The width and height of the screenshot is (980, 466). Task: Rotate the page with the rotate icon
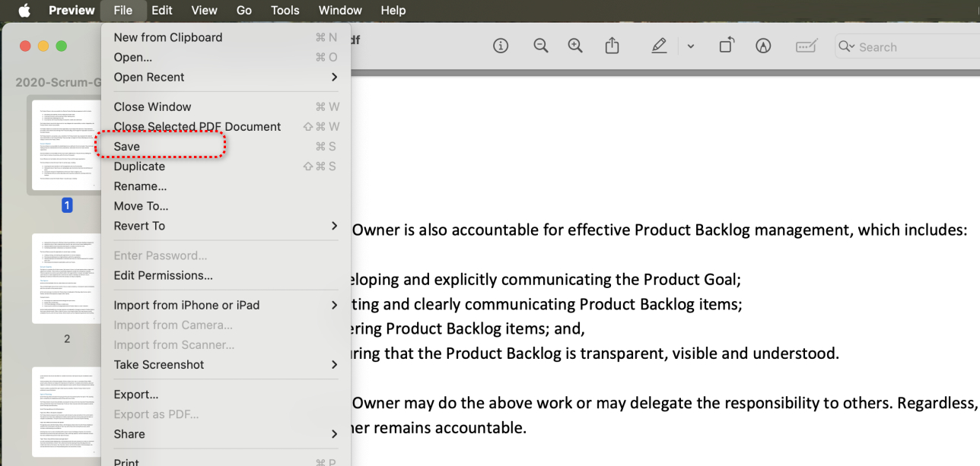coord(726,46)
